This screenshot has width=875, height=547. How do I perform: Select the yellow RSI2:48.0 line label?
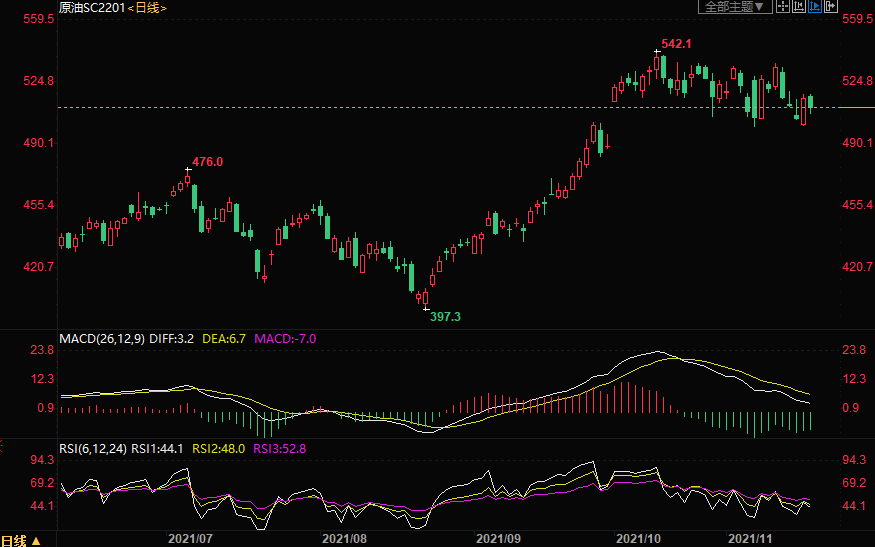pyautogui.click(x=218, y=449)
